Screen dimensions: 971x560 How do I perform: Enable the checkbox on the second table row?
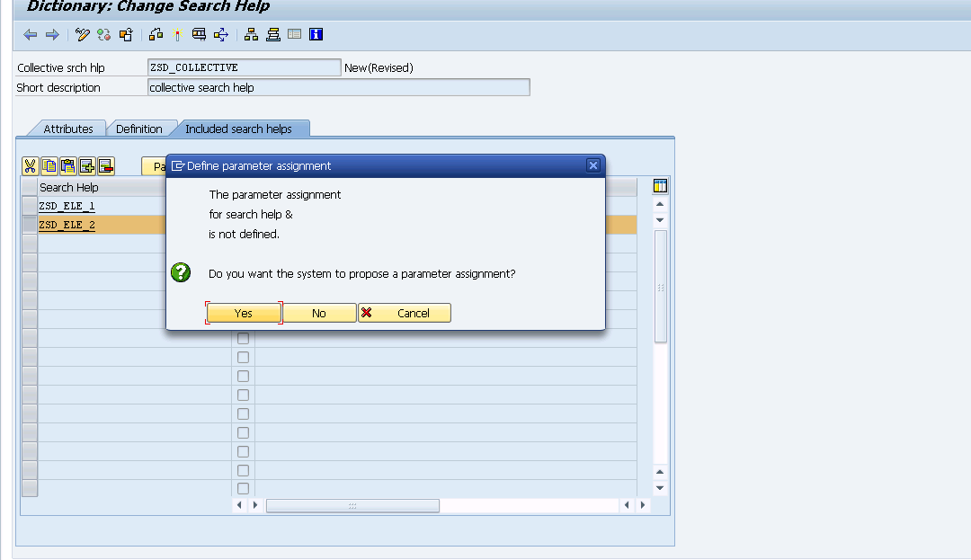[x=243, y=357]
